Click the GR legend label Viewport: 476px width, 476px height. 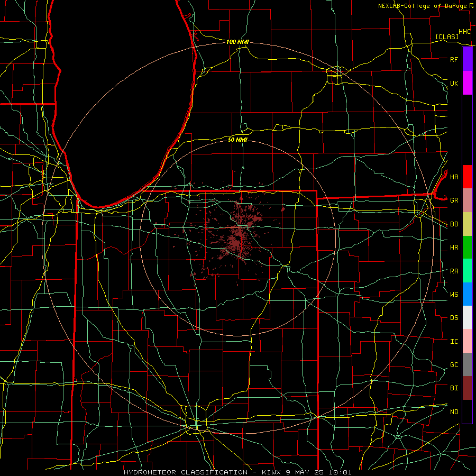click(x=454, y=200)
